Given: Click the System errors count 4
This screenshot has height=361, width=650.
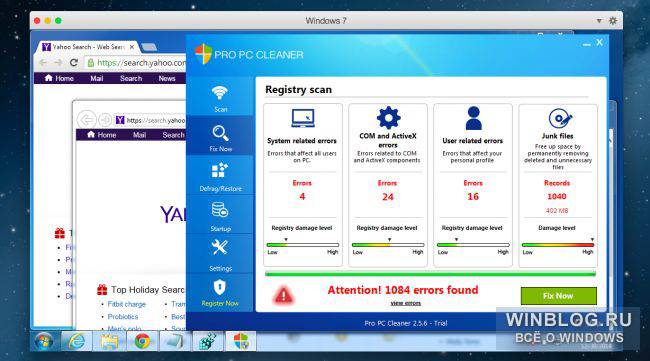Looking at the screenshot, I should [x=302, y=196].
